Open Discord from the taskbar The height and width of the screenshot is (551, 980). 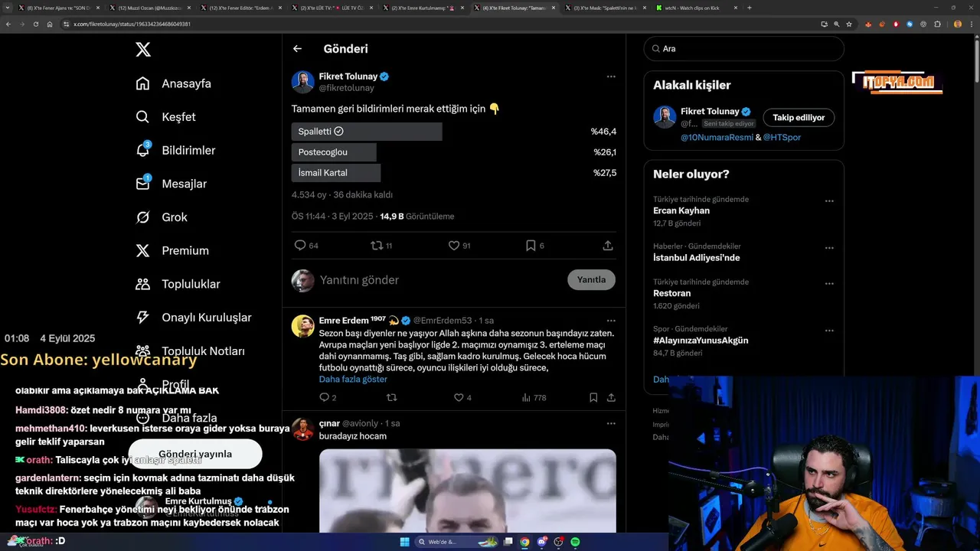point(541,542)
